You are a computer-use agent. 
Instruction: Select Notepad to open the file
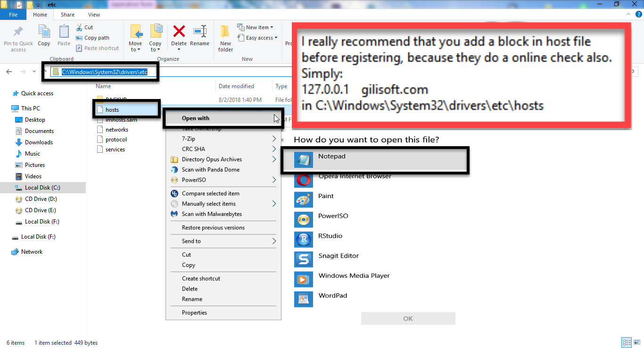point(375,160)
